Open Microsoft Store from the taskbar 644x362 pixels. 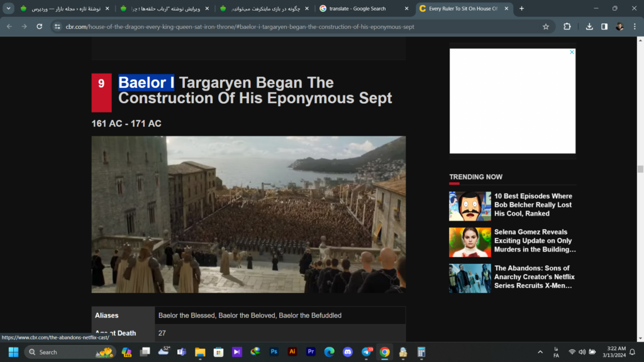(x=218, y=352)
